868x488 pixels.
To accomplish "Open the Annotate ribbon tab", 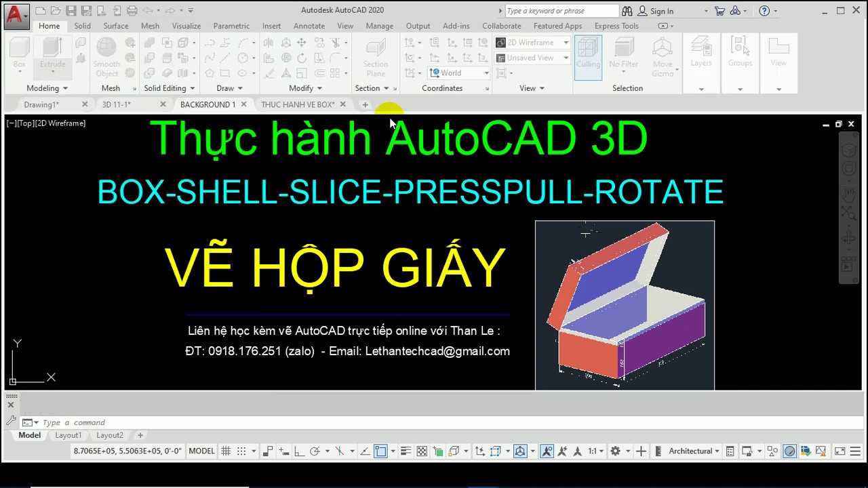I will tap(309, 26).
